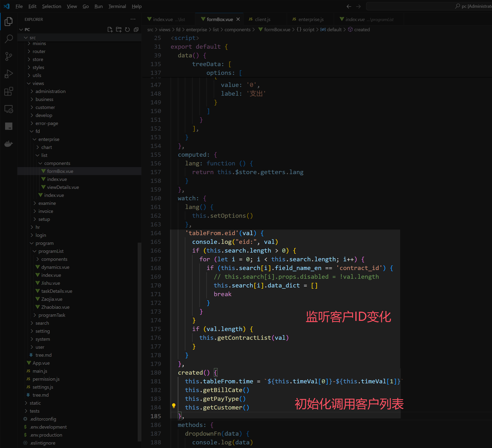Open the Extensions view icon
Image resolution: width=492 pixels, height=448 pixels.
pos(8,91)
